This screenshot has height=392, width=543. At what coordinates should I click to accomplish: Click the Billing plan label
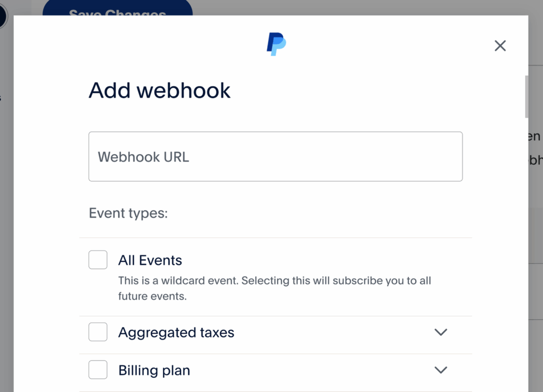click(154, 370)
